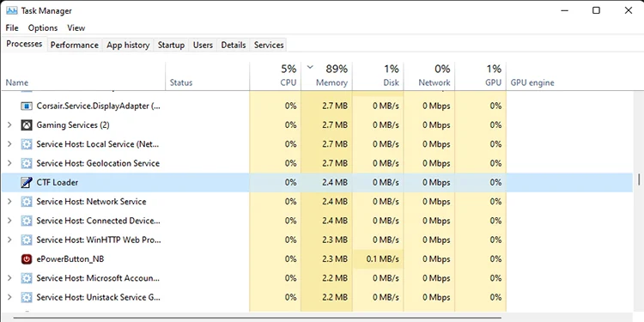
Task: Click the Gaming Services Xbox icon
Action: [27, 125]
